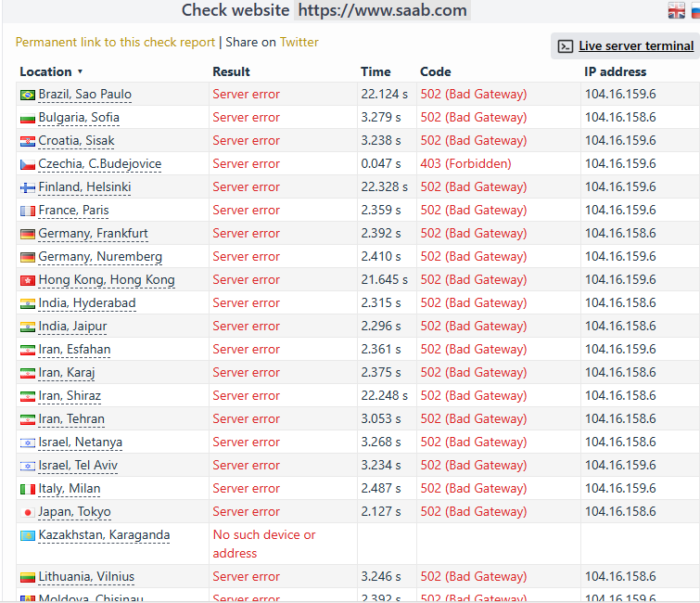Click the https://www.saab.com URL in the heading
700x603 pixels.
tap(382, 10)
